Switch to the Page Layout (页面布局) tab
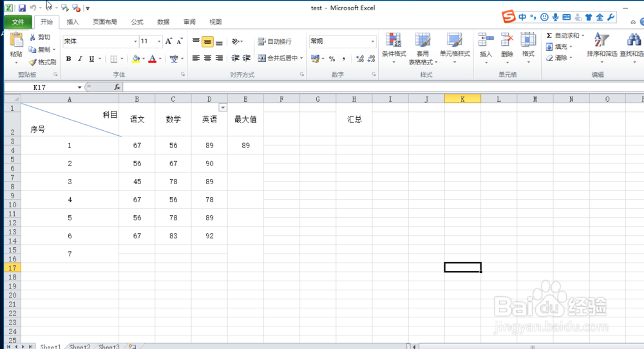Image resolution: width=644 pixels, height=349 pixels. 105,22
